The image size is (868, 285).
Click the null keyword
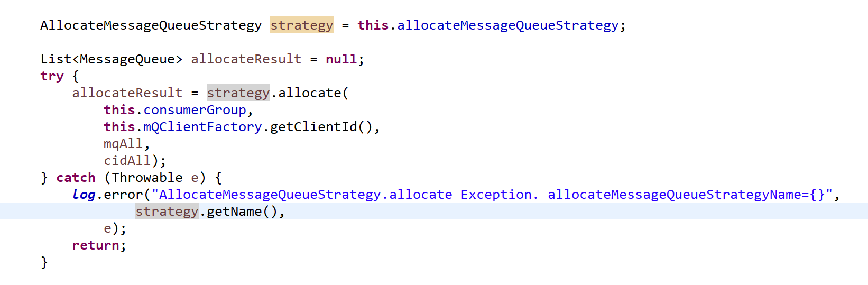[341, 59]
